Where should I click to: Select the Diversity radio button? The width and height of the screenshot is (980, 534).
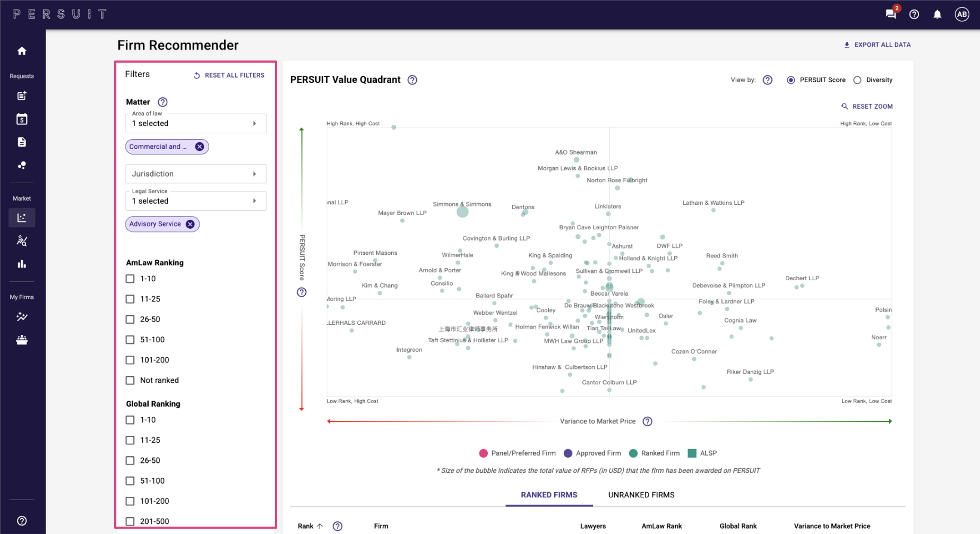tap(857, 80)
